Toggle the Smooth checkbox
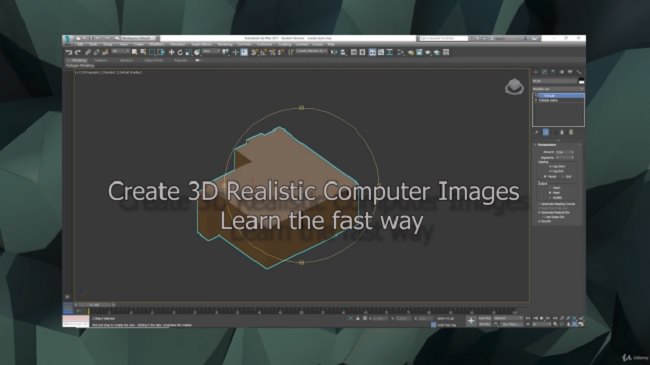Image resolution: width=650 pixels, height=365 pixels. [540, 221]
